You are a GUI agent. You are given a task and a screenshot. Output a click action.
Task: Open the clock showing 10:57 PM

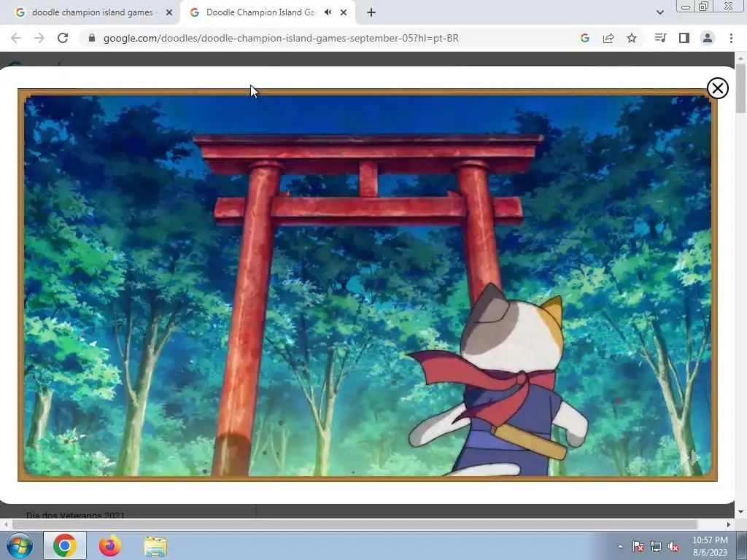point(710,546)
